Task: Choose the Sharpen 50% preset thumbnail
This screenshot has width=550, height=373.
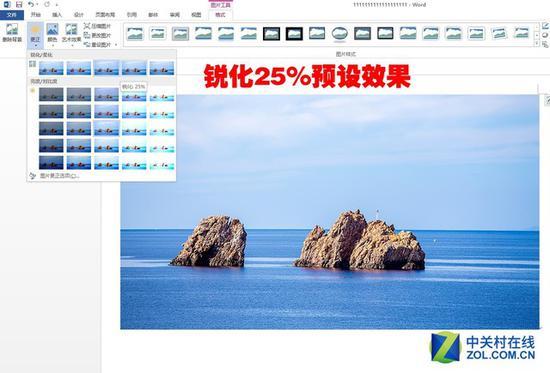Action: point(162,68)
